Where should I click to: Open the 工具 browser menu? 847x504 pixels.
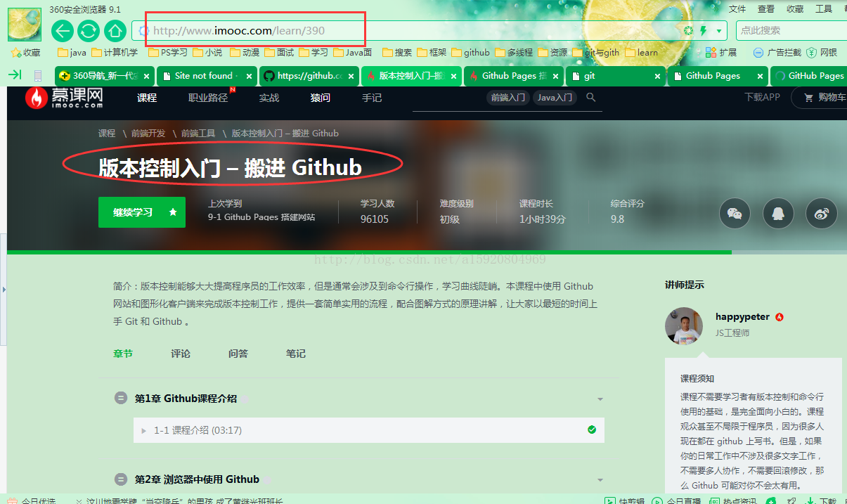pos(824,9)
